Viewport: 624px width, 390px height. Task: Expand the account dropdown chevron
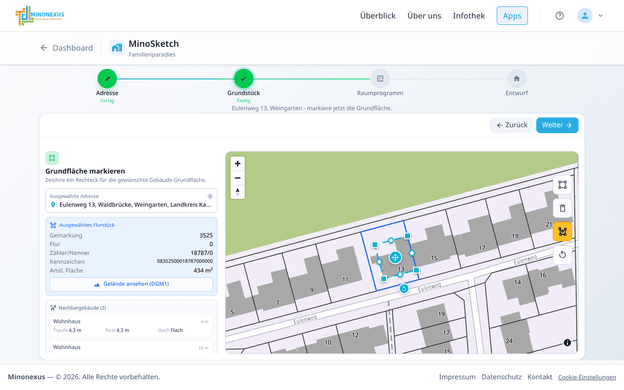(601, 16)
